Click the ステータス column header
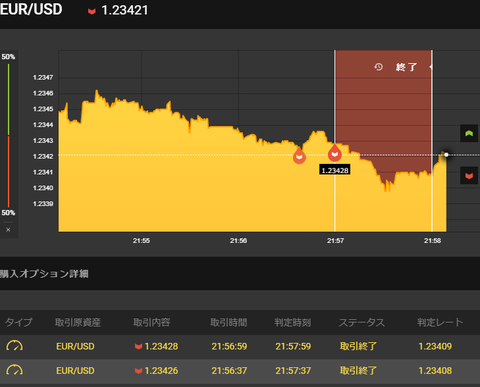The height and width of the screenshot is (387, 480). (362, 322)
